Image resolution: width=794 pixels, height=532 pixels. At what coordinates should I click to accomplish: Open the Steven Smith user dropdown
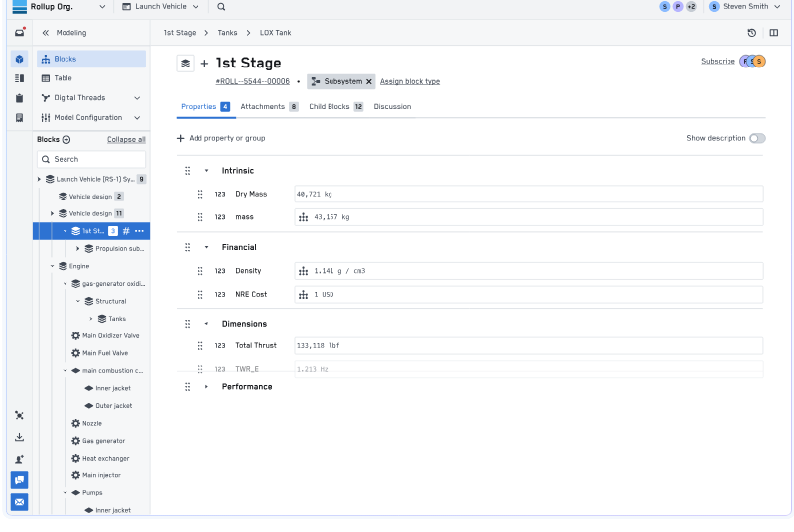tap(750, 7)
